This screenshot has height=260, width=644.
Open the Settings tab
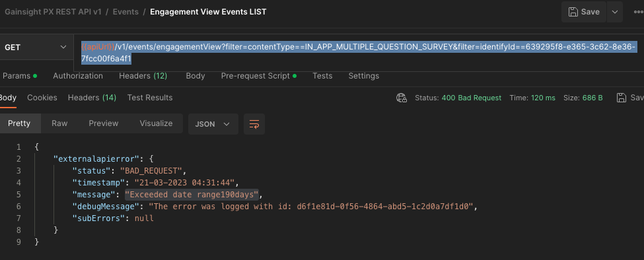(x=363, y=76)
